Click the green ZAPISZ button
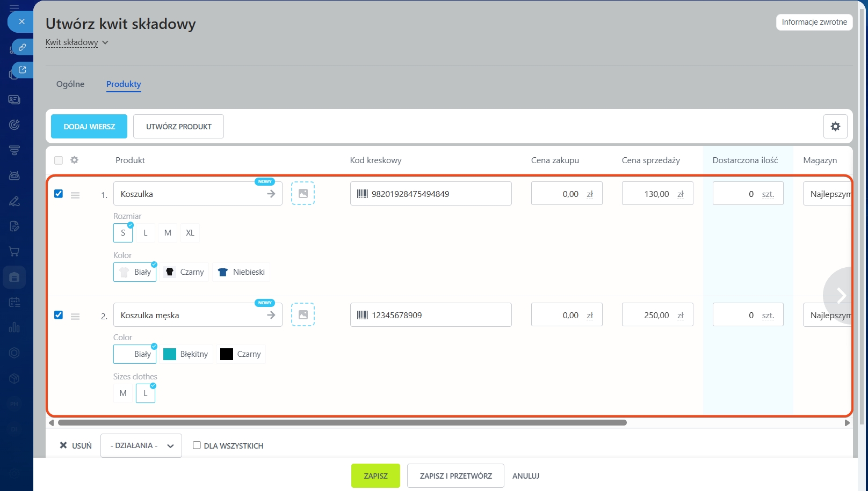 [x=375, y=476]
